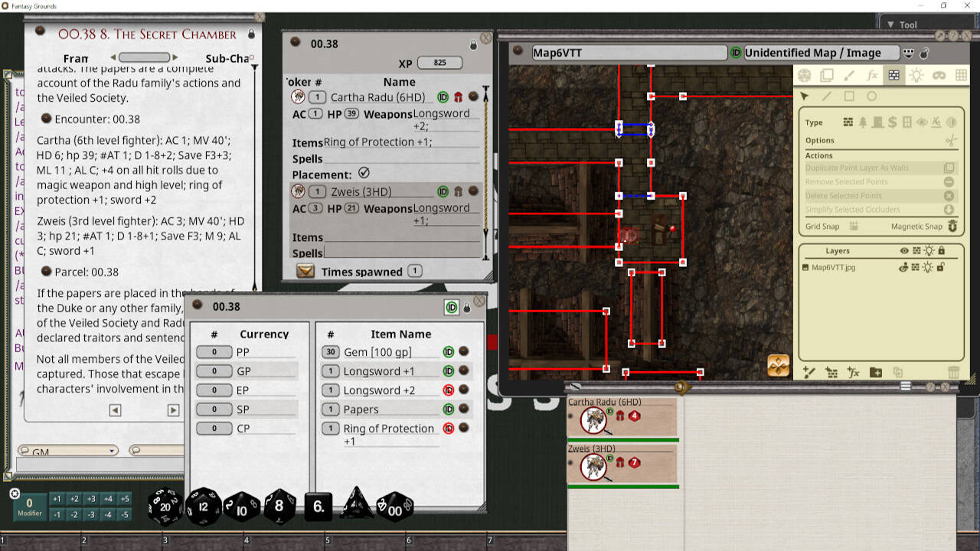This screenshot has height=551, width=980.
Task: Select the Walls occluder tool
Action: coord(893,74)
